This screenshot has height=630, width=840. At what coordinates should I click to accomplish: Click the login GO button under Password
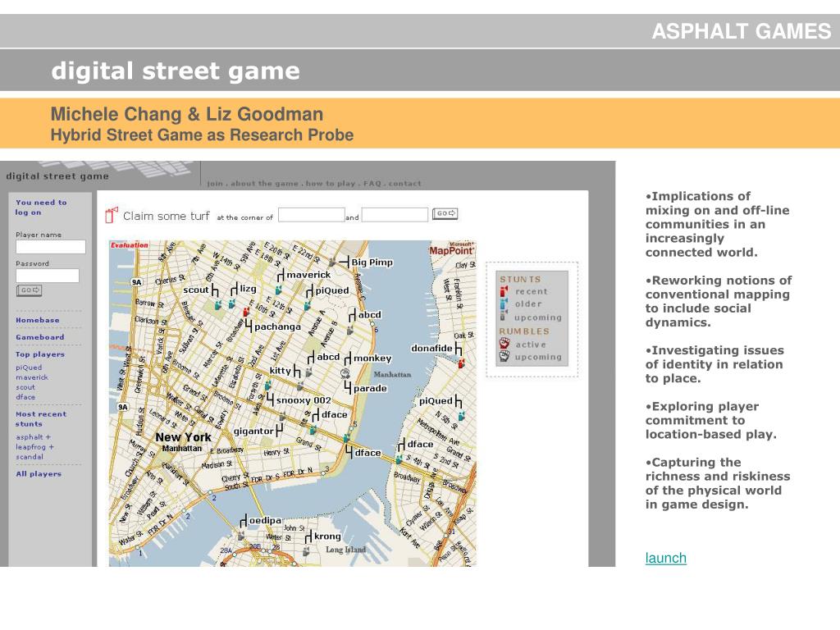click(29, 290)
